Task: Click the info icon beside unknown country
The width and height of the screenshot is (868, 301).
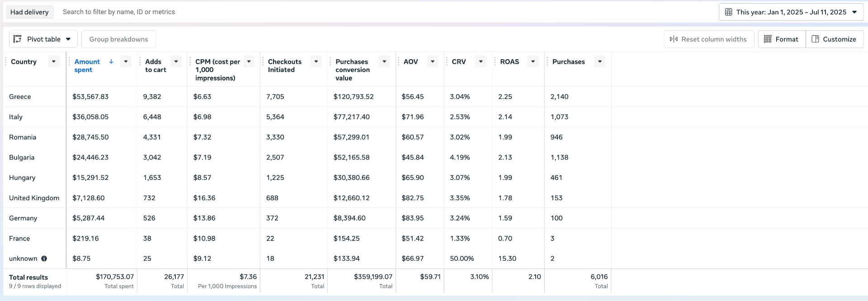Action: pos(44,259)
